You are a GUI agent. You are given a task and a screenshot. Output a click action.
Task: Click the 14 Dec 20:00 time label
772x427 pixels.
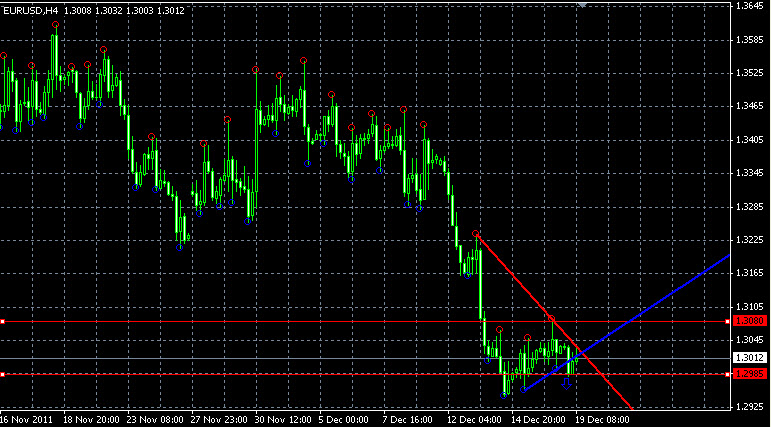pyautogui.click(x=540, y=420)
